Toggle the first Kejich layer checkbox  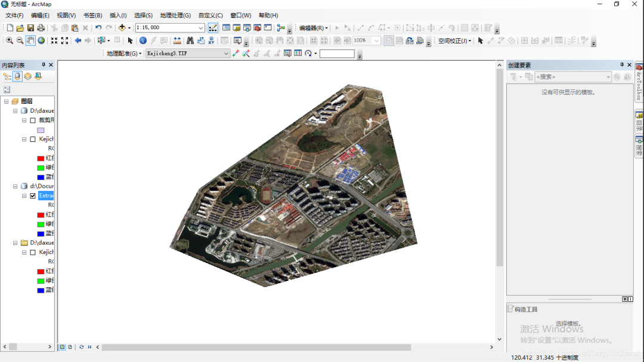coord(33,140)
